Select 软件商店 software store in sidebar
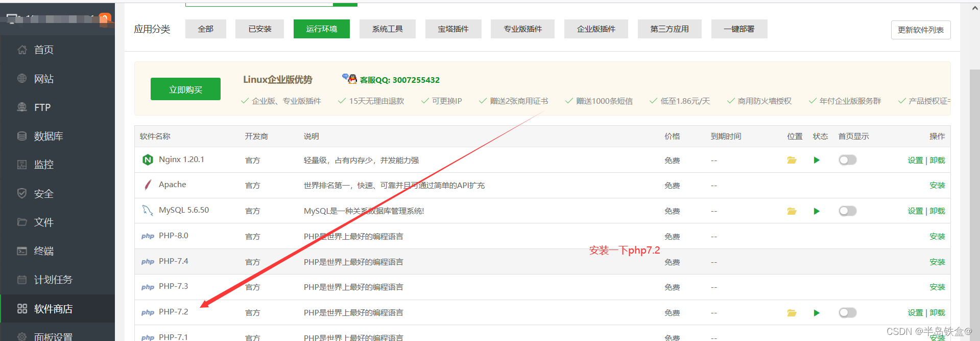The height and width of the screenshot is (341, 980). pos(57,309)
